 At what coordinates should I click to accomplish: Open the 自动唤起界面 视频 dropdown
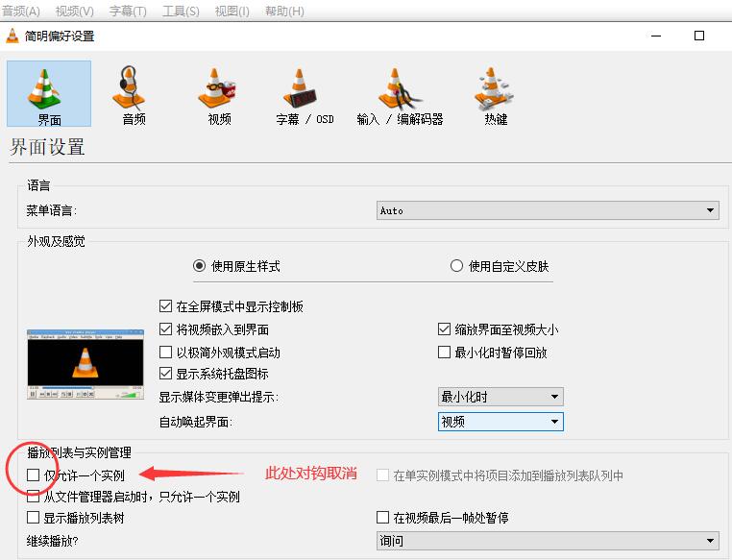500,422
